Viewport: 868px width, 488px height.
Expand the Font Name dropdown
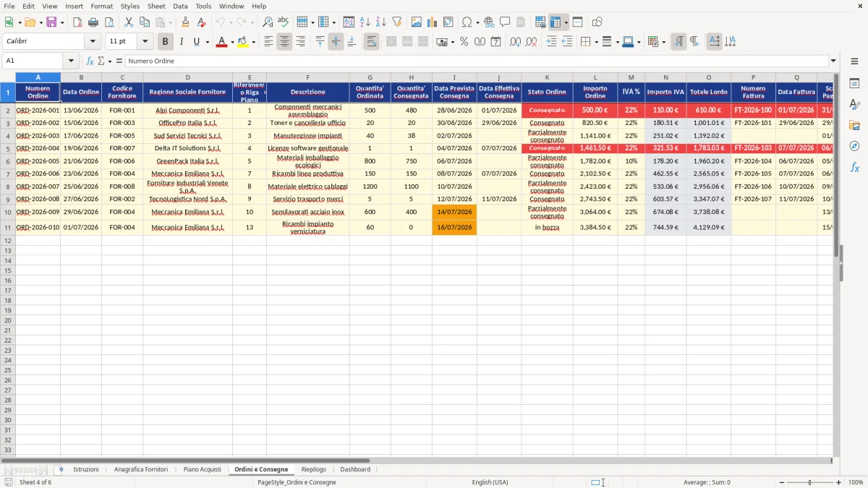93,42
